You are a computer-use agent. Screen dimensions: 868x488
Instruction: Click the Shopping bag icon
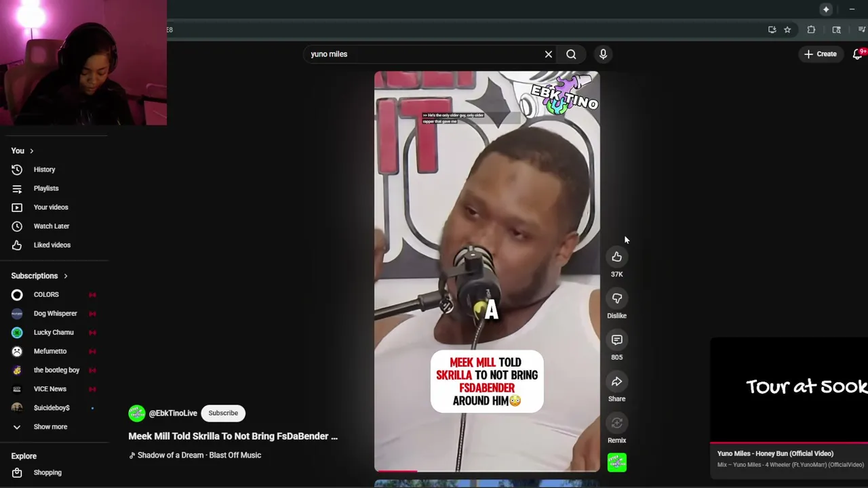click(17, 472)
